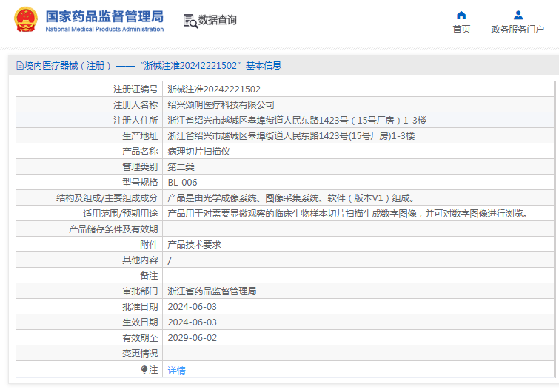Image resolution: width=559 pixels, height=392 pixels.
Task: Click approving department 浙江省药品监督管理局
Action: click(x=212, y=291)
